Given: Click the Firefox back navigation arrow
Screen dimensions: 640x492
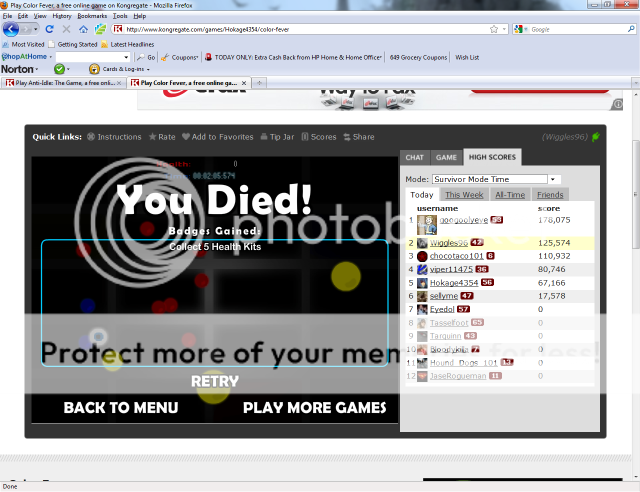Looking at the screenshot, I should (x=11, y=29).
